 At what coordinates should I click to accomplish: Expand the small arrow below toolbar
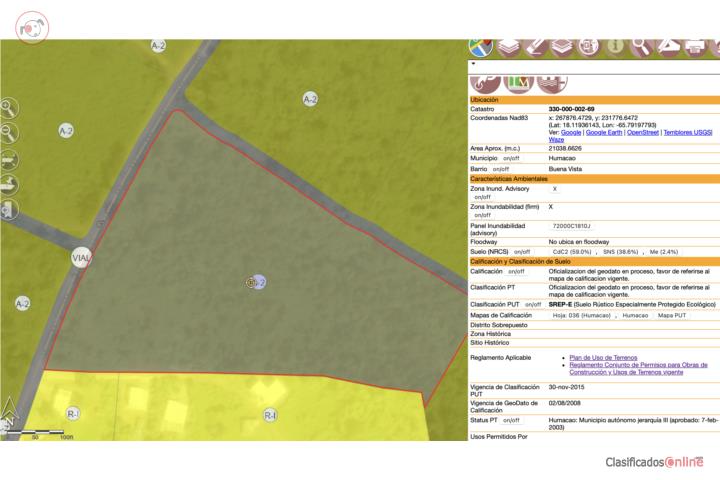coord(473,64)
